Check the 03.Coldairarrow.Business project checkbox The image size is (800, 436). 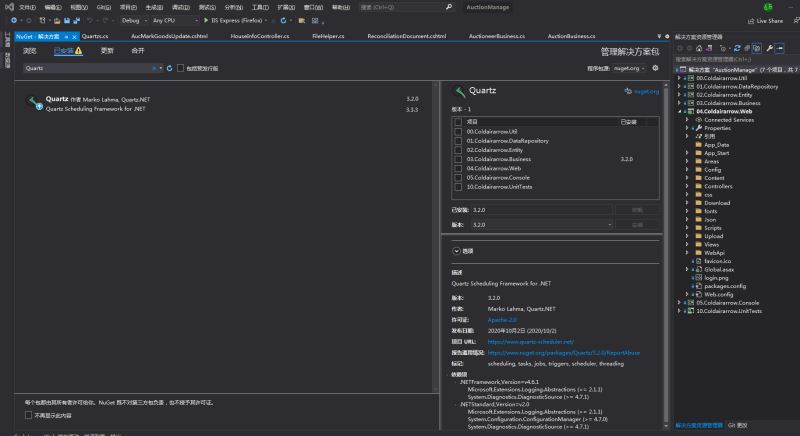pyautogui.click(x=458, y=159)
